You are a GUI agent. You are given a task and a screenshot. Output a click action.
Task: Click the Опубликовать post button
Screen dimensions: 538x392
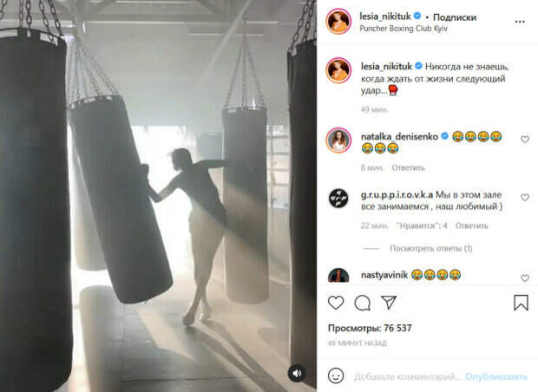pyautogui.click(x=496, y=377)
